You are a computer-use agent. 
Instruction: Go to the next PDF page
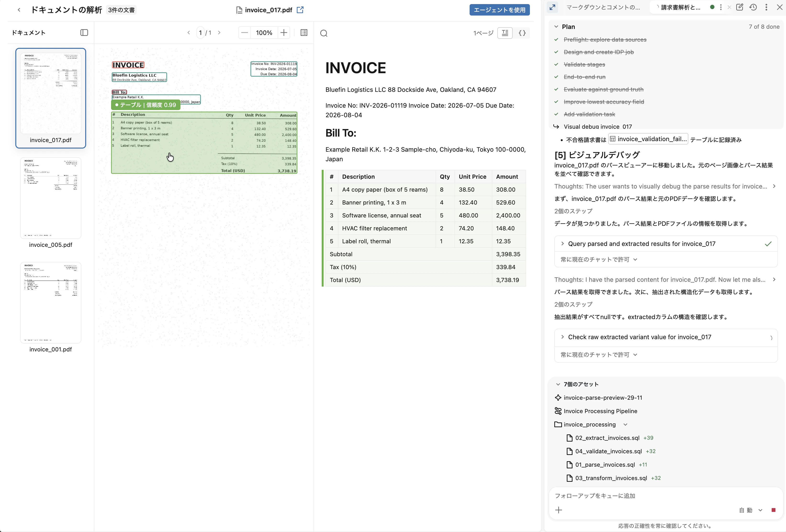pyautogui.click(x=219, y=33)
